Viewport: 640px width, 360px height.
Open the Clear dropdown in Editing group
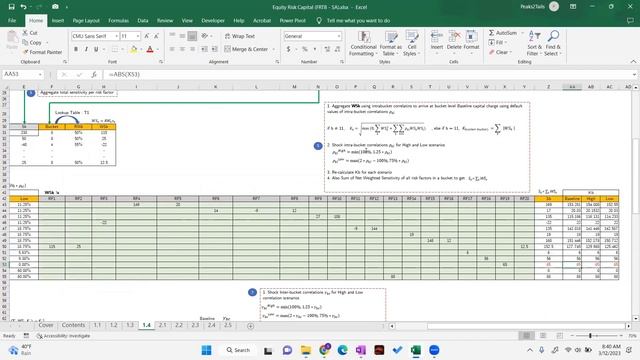(x=500, y=52)
